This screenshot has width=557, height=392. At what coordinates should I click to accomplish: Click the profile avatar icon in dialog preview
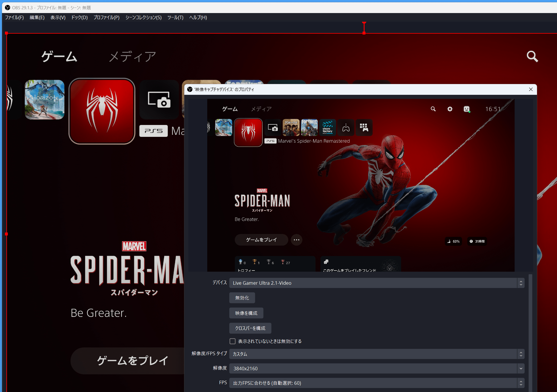click(466, 109)
